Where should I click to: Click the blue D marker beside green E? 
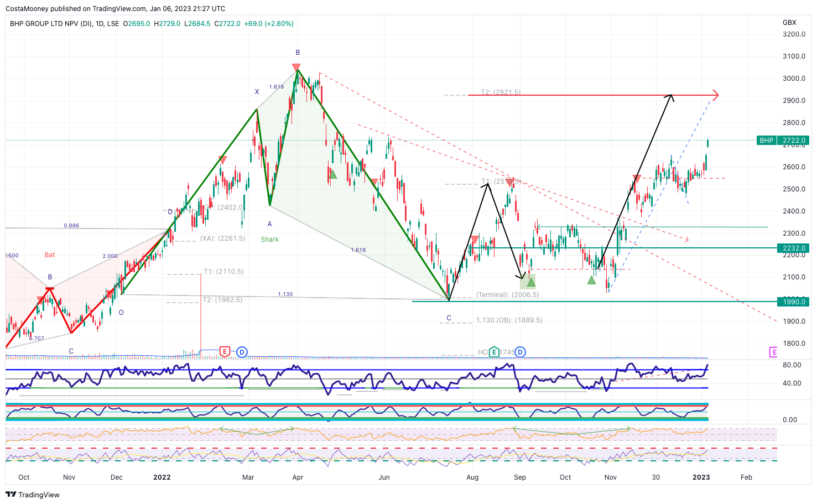coord(520,352)
